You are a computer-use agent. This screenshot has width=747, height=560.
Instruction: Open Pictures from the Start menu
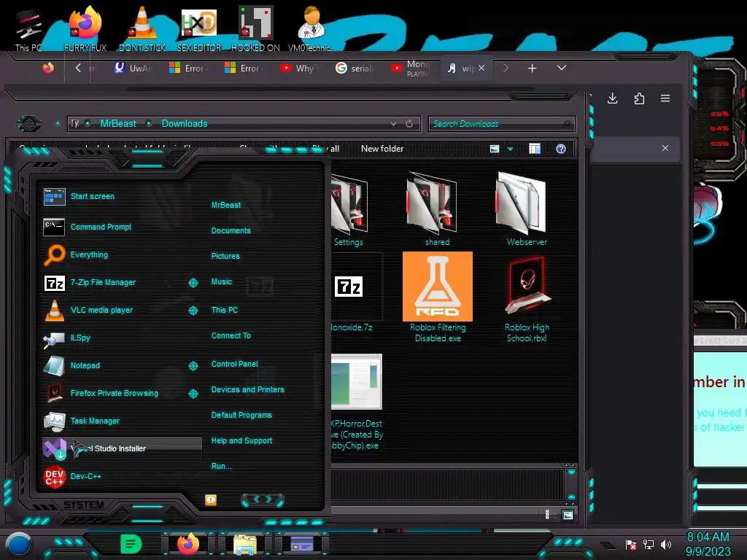(225, 256)
